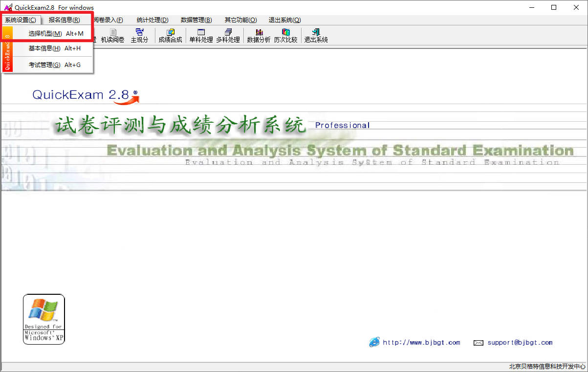Viewport: 588px width, 372px height.
Task: Click the Internet Explorer icon beside the URL
Action: [x=374, y=342]
